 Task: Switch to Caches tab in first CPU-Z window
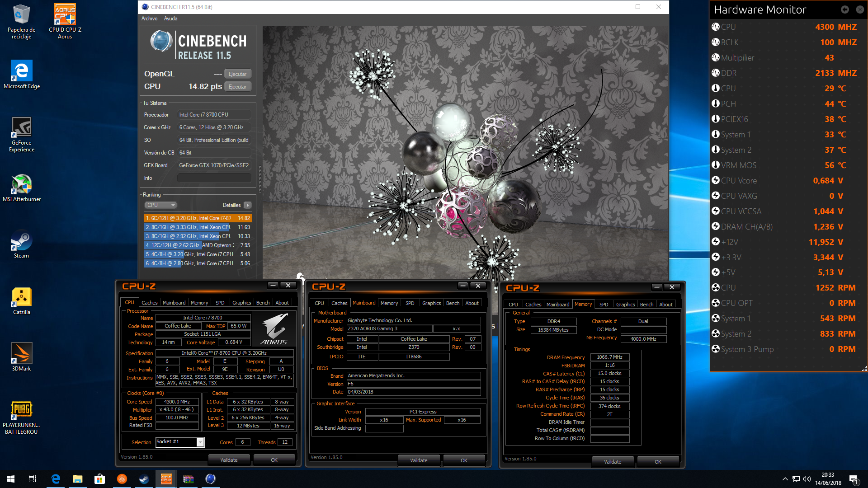[149, 303]
